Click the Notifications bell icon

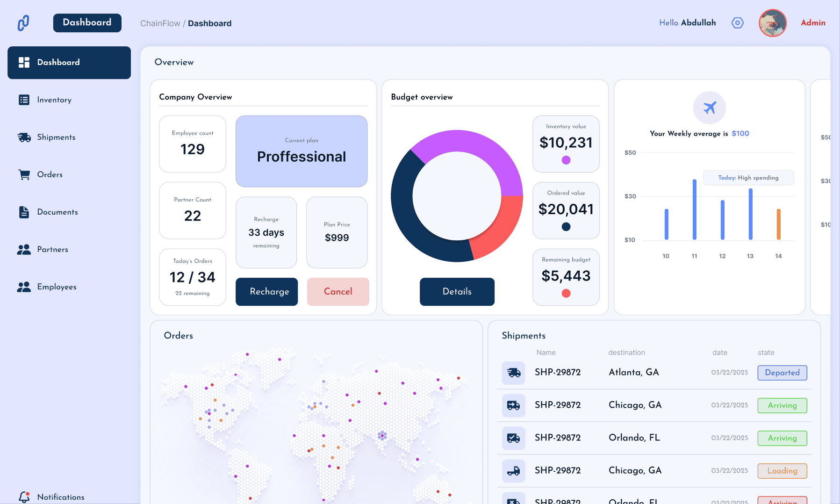tap(24, 497)
